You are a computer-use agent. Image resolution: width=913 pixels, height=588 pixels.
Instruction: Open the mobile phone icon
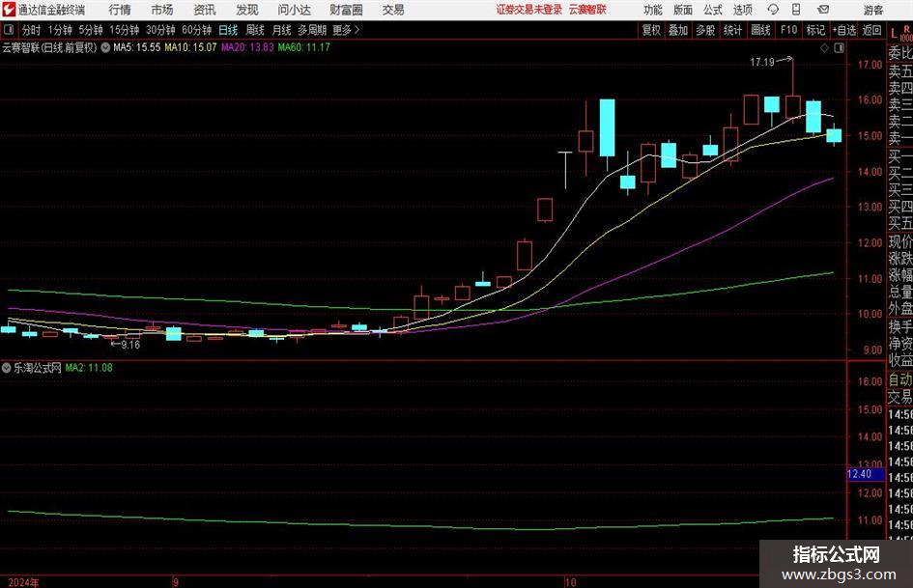click(796, 10)
